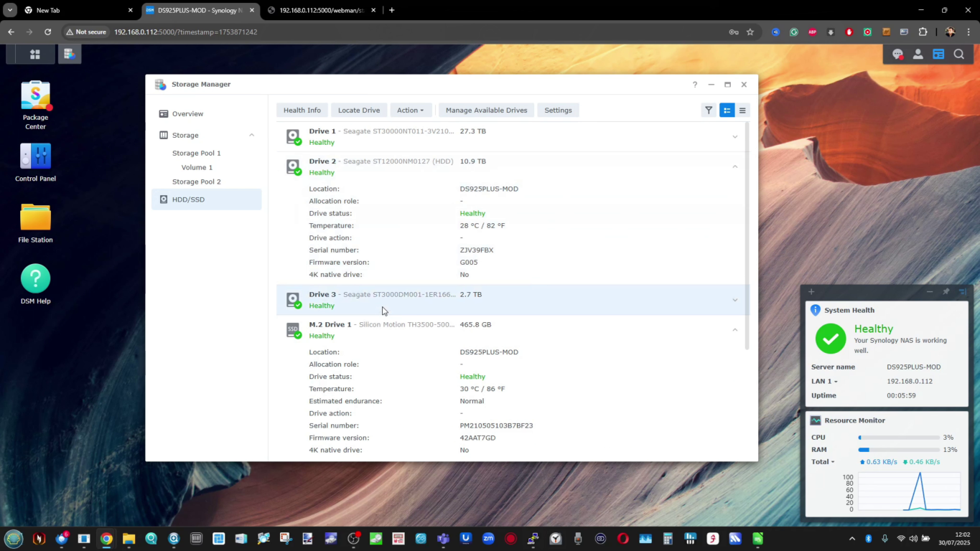The height and width of the screenshot is (551, 980).
Task: Click the RAM usage bar in Resource Monitor
Action: tap(899, 450)
